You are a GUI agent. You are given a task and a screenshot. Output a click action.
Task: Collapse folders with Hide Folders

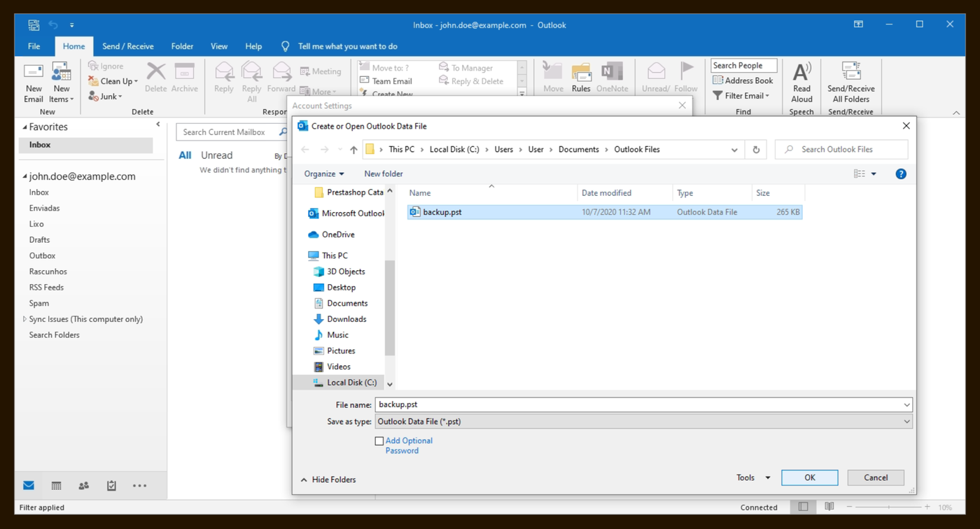(x=328, y=480)
